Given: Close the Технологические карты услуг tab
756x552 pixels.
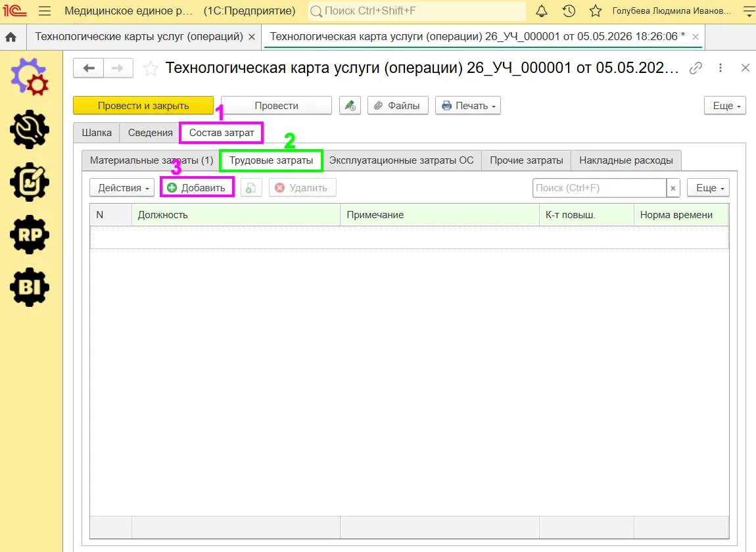Looking at the screenshot, I should pos(252,37).
